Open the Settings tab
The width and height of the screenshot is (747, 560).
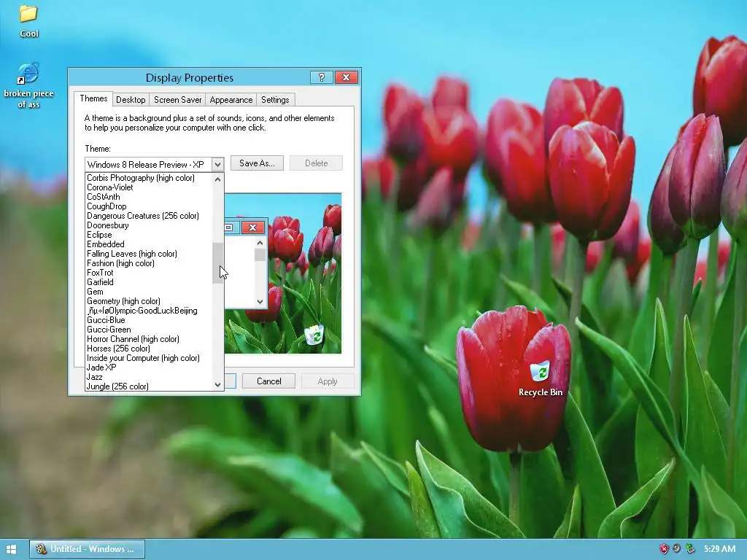(x=275, y=99)
